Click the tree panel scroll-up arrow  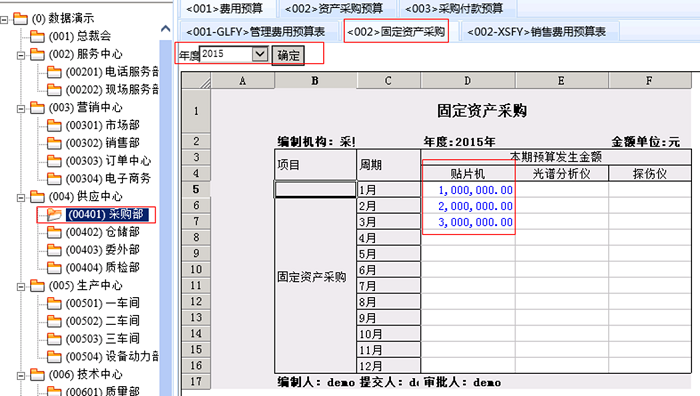(166, 29)
